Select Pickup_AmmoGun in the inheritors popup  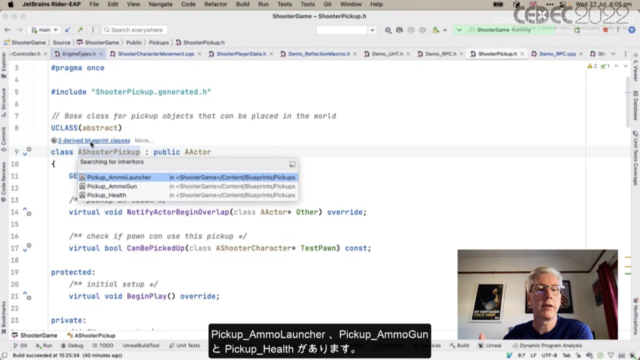click(188, 186)
